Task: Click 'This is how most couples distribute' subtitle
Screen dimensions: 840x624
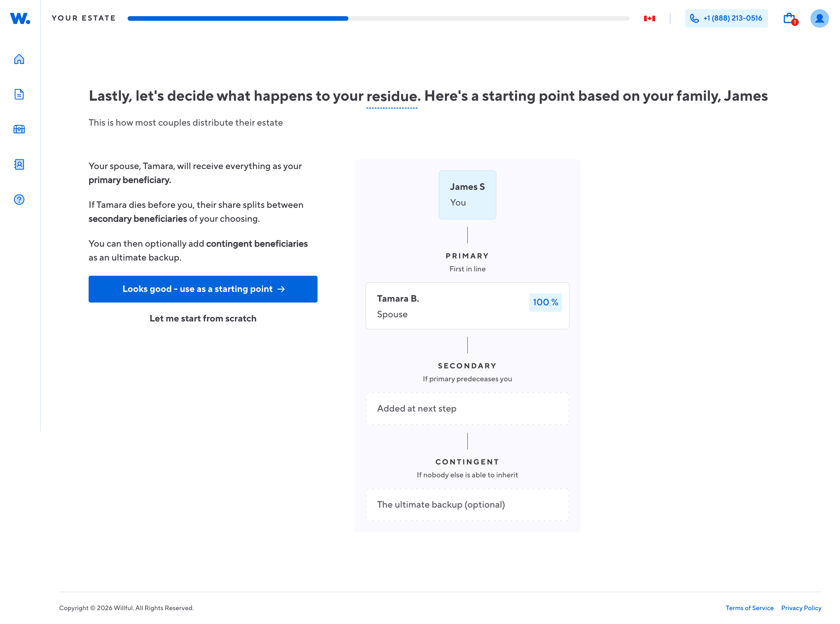Action: (186, 123)
